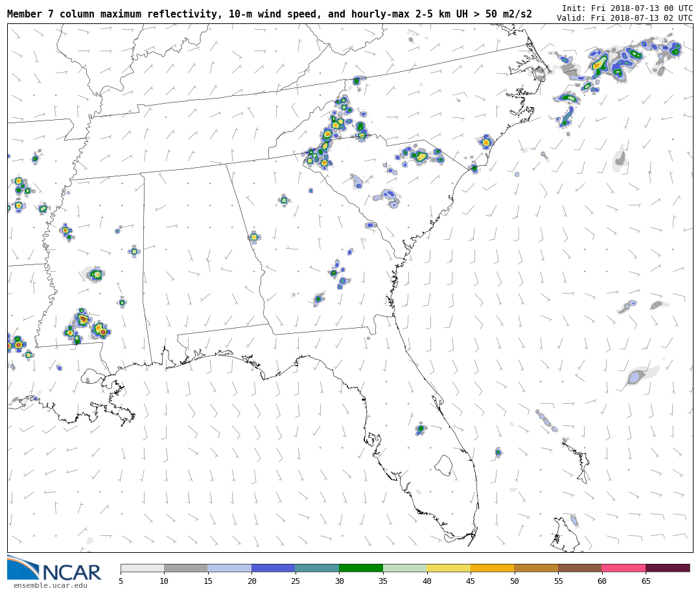Pick the teal 25-30 dBZ swatch

click(317, 568)
